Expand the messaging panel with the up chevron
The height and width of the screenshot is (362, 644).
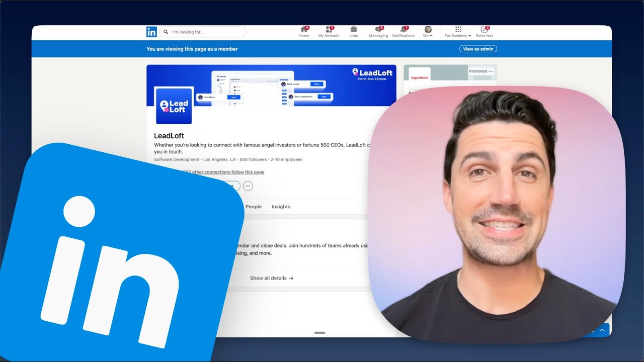[603, 330]
